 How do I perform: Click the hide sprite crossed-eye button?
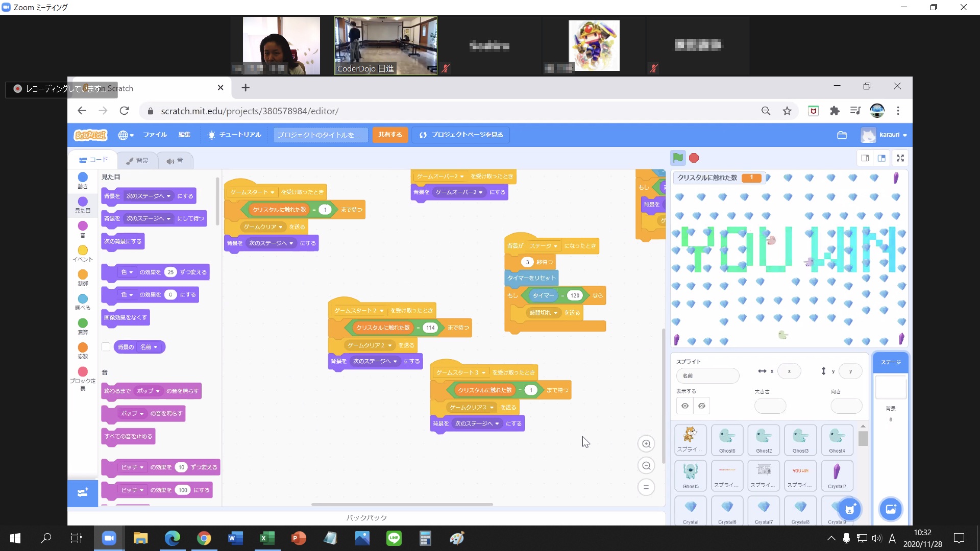click(702, 406)
